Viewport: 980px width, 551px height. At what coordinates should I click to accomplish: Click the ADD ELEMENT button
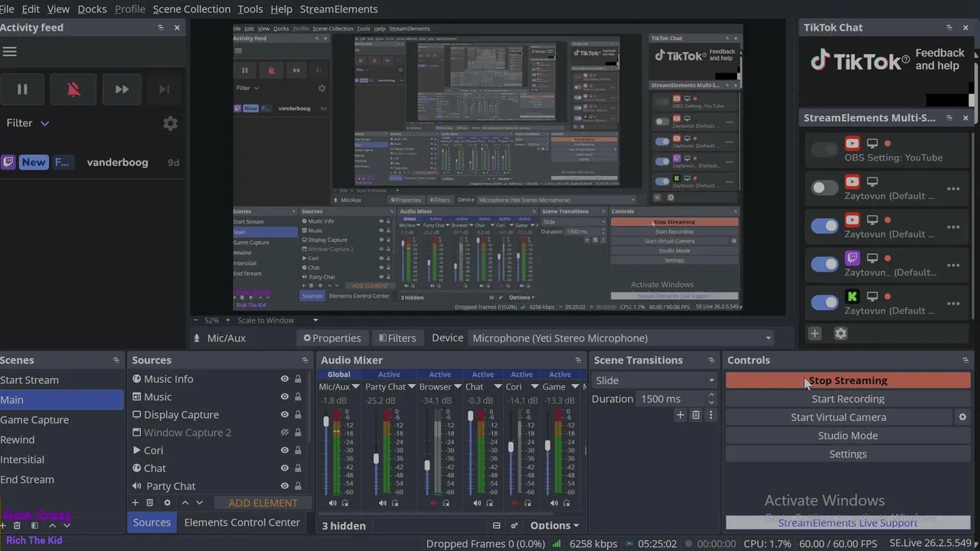(263, 503)
